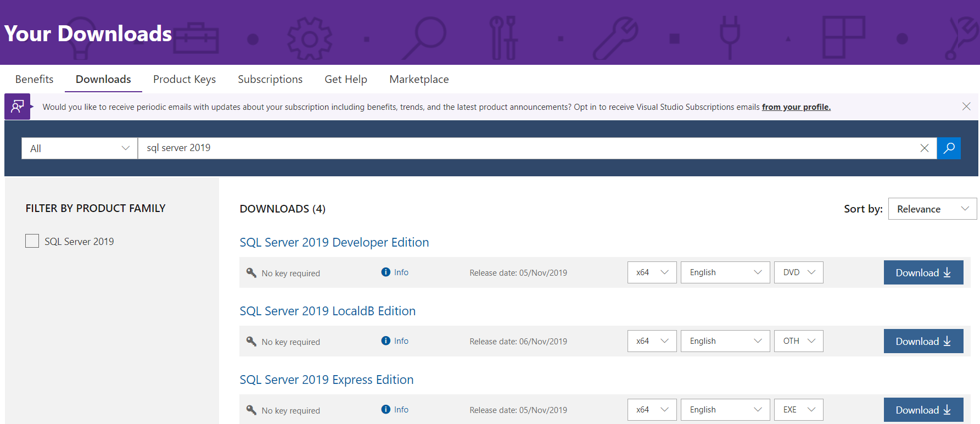Open the x64 architecture dropdown for Developer Edition
Image resolution: width=980 pixels, height=424 pixels.
click(x=652, y=272)
